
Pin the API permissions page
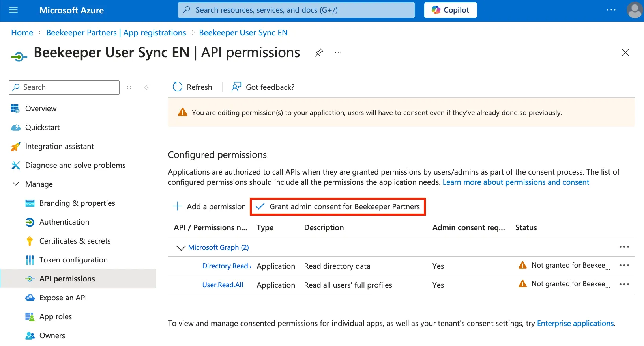point(319,52)
